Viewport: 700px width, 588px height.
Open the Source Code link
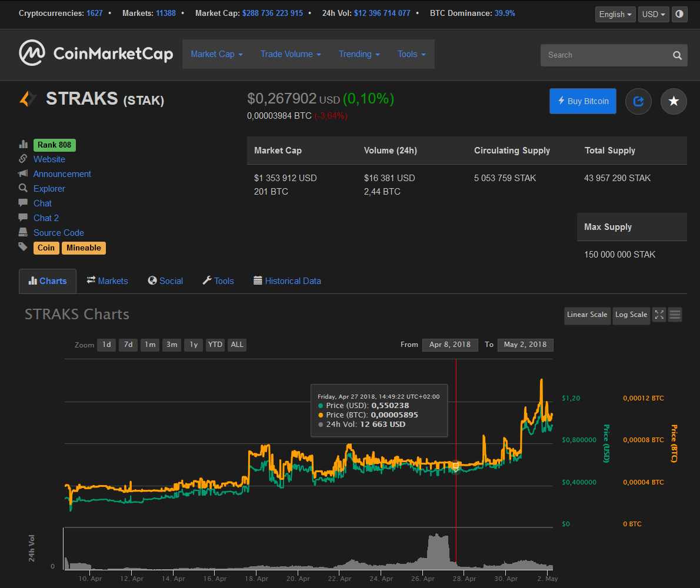coord(58,233)
